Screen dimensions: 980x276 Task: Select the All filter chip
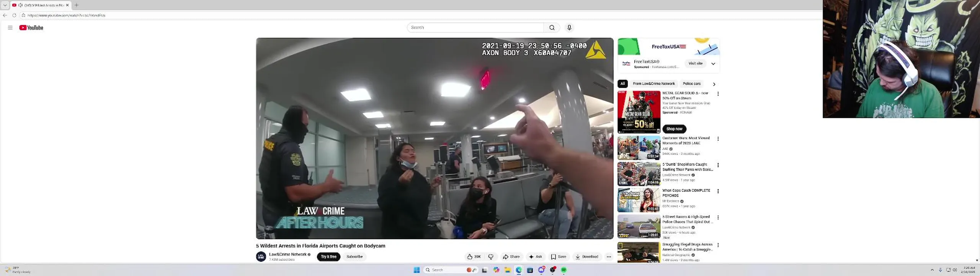coord(622,84)
